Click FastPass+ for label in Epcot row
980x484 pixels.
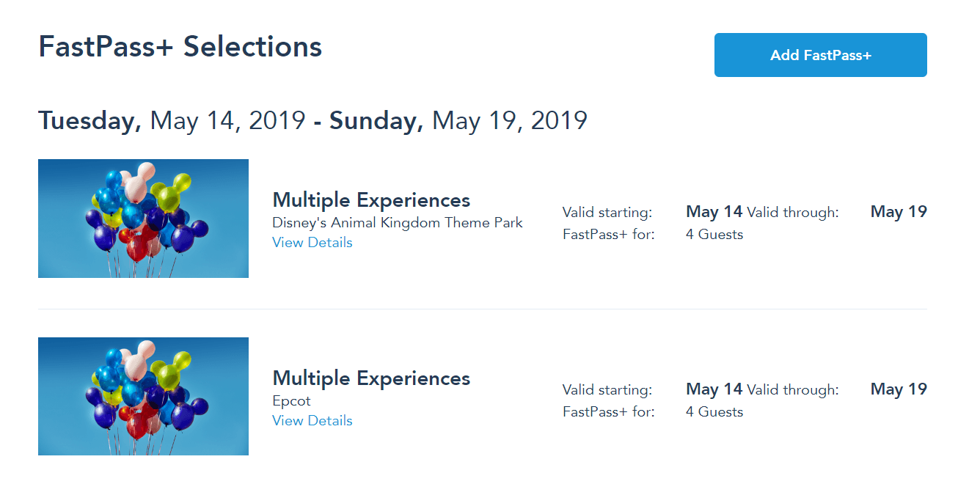coord(608,412)
